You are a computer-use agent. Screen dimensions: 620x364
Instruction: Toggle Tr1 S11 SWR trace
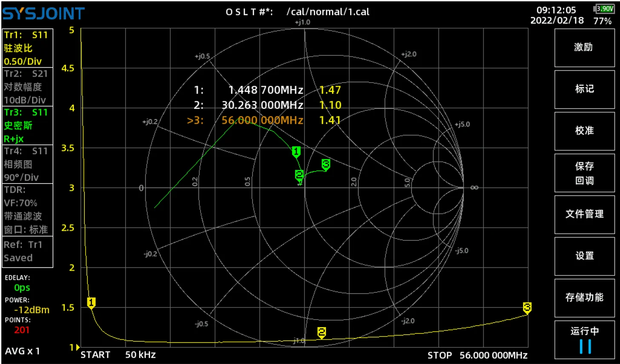pos(28,48)
